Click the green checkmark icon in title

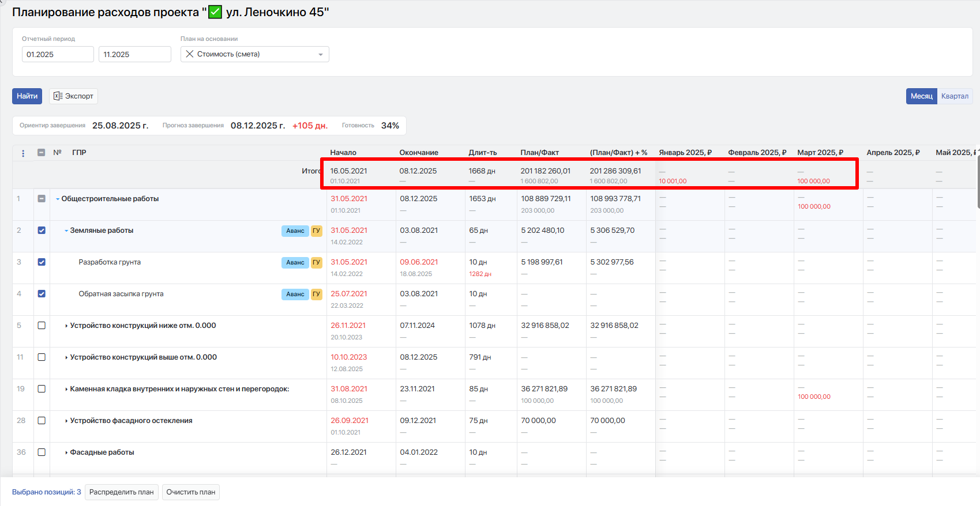click(215, 12)
